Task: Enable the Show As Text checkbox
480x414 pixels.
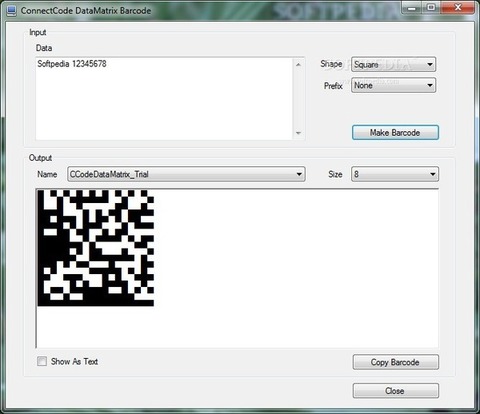Action: click(x=42, y=361)
